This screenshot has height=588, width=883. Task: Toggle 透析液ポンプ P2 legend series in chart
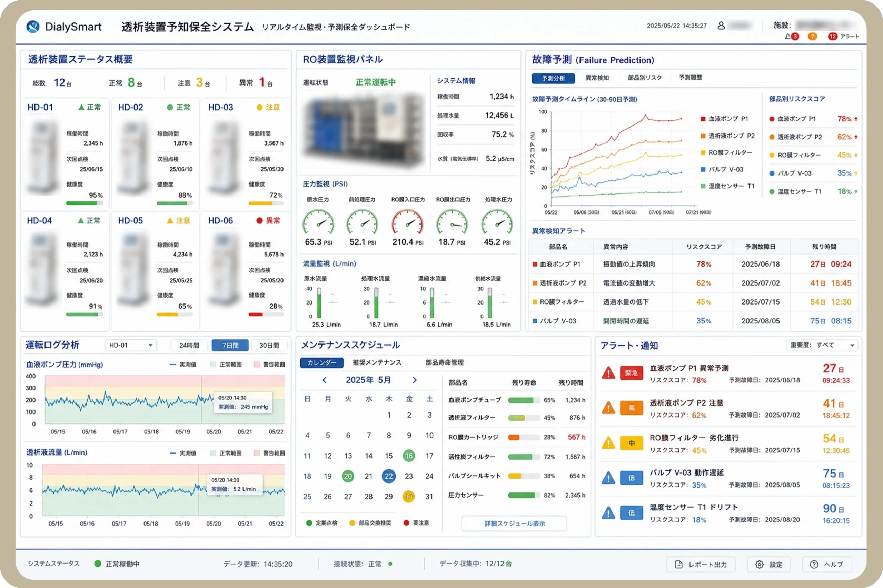pos(727,136)
